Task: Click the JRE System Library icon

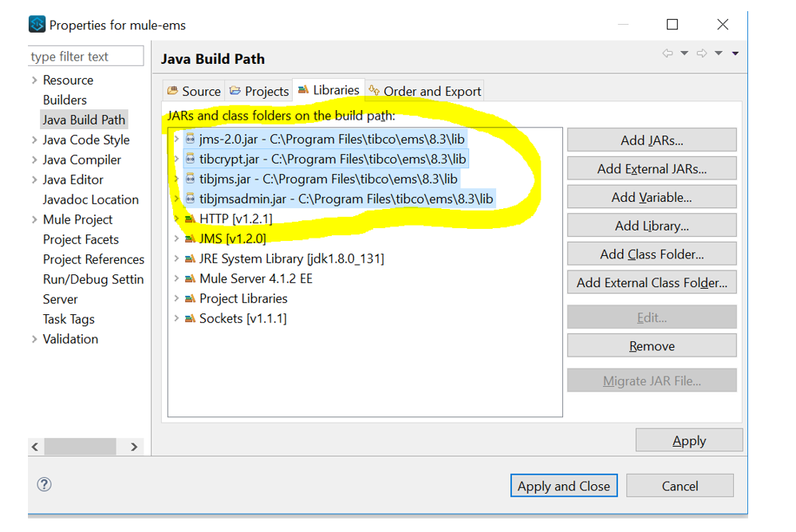Action: coord(190,258)
